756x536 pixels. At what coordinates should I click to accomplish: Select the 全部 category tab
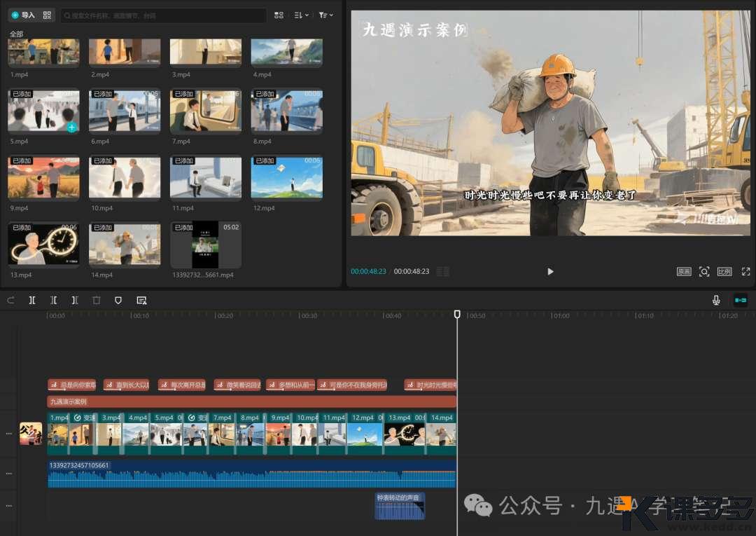point(16,34)
